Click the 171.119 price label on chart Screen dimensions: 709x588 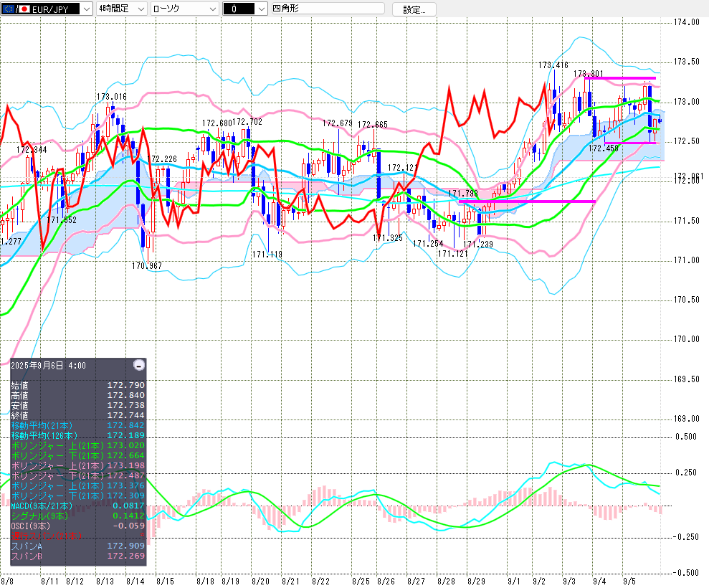[x=267, y=255]
